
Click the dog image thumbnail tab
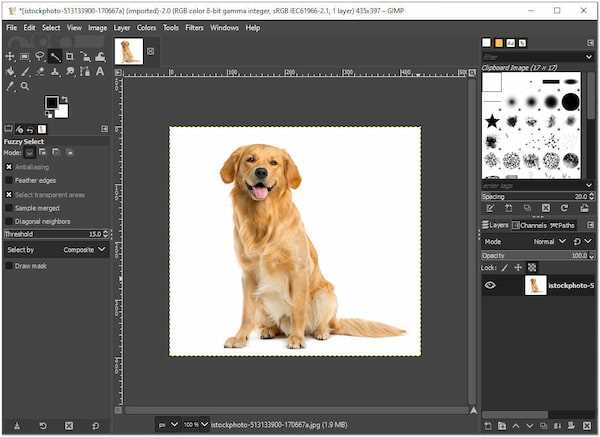pos(129,51)
